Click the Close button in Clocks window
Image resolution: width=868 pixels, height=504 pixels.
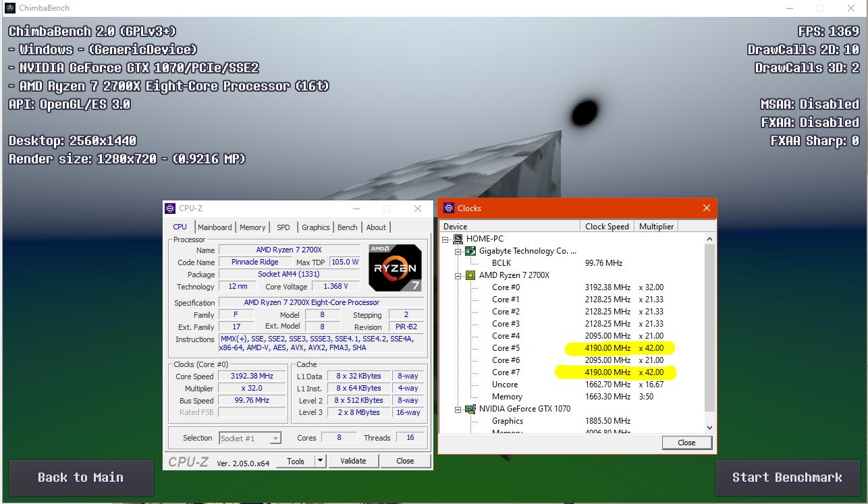click(x=686, y=443)
